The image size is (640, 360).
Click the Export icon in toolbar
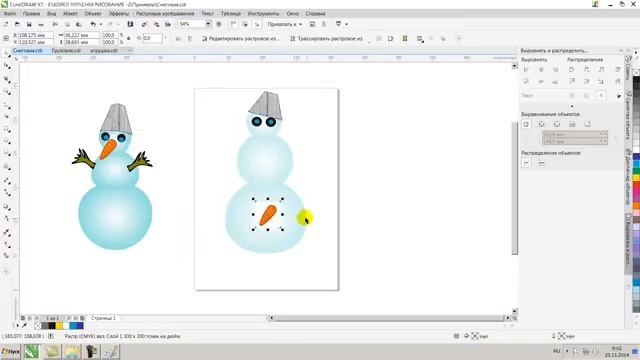156,24
